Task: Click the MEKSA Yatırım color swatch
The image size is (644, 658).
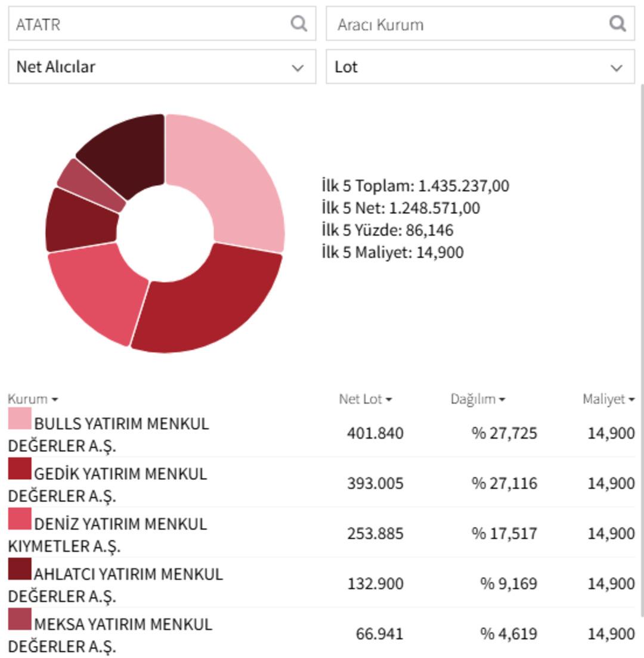Action: pos(20,619)
